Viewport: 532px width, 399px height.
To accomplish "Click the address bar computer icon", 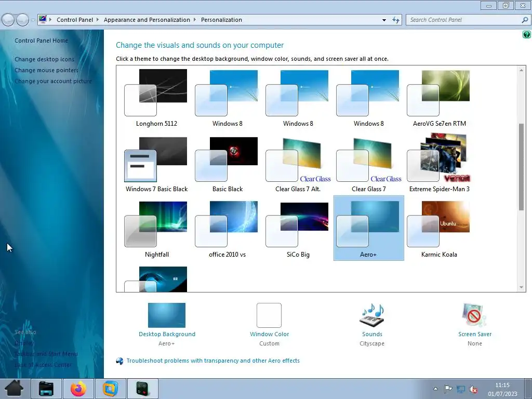I will click(43, 19).
